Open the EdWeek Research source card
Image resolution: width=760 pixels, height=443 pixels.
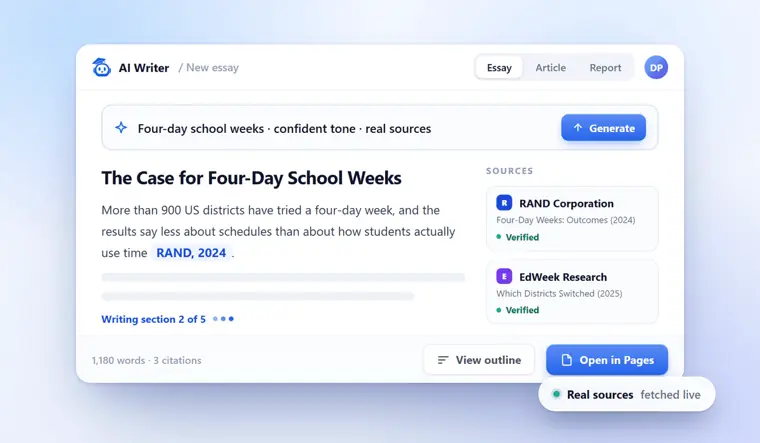572,292
